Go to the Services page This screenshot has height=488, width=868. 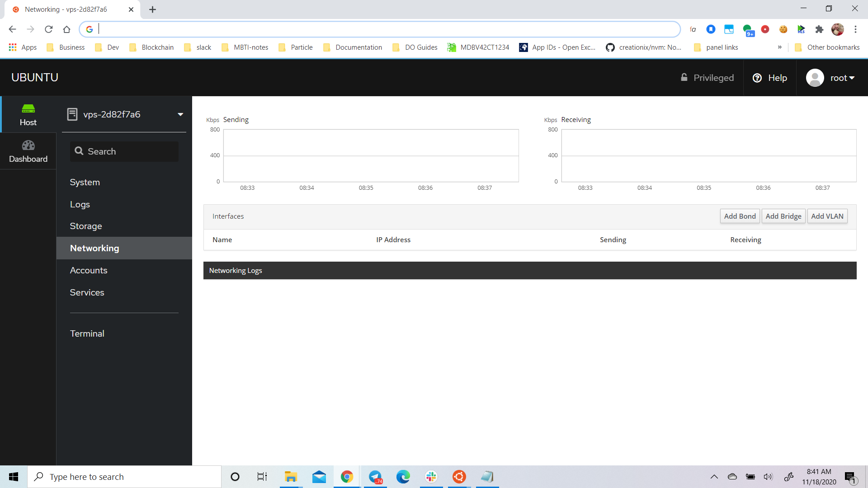pyautogui.click(x=87, y=292)
